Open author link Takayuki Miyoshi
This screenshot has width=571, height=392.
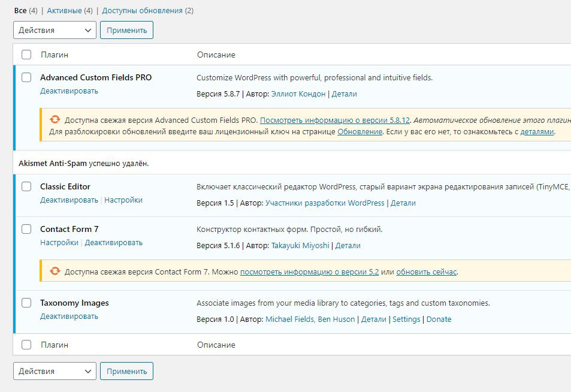300,246
